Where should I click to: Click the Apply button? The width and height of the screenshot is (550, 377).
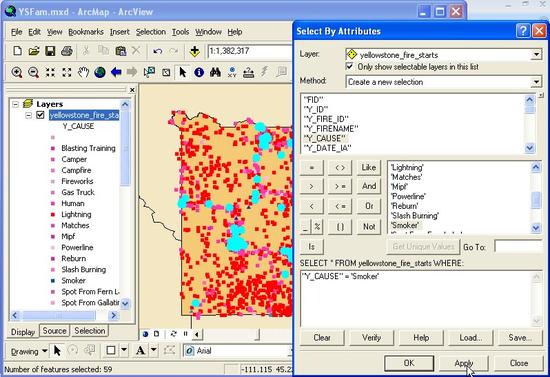pos(464,363)
